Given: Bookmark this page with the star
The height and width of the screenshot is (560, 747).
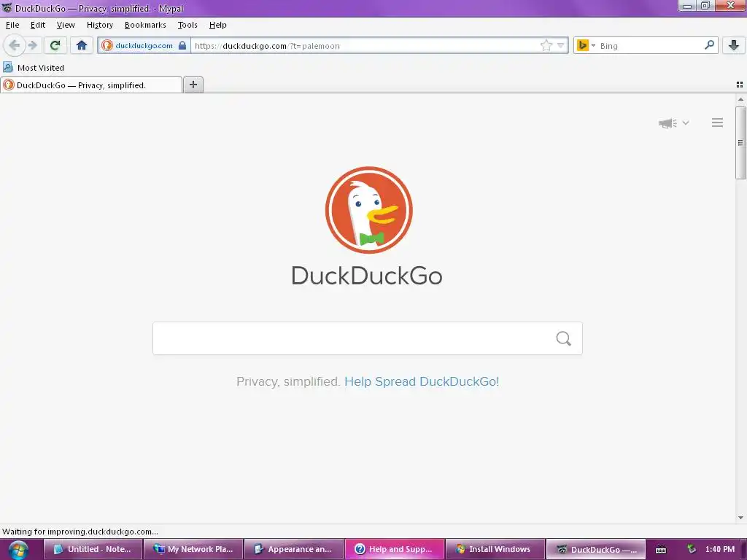Looking at the screenshot, I should point(546,46).
